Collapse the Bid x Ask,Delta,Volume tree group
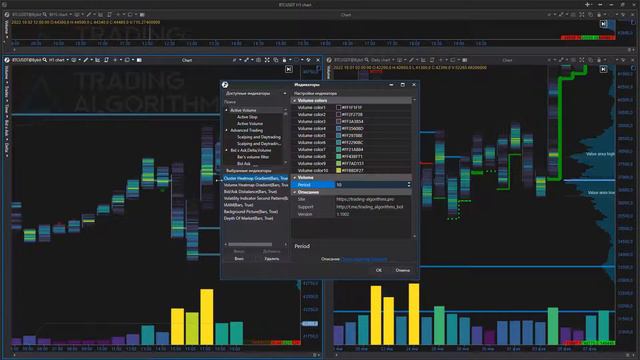640x360 pixels. pyautogui.click(x=227, y=150)
